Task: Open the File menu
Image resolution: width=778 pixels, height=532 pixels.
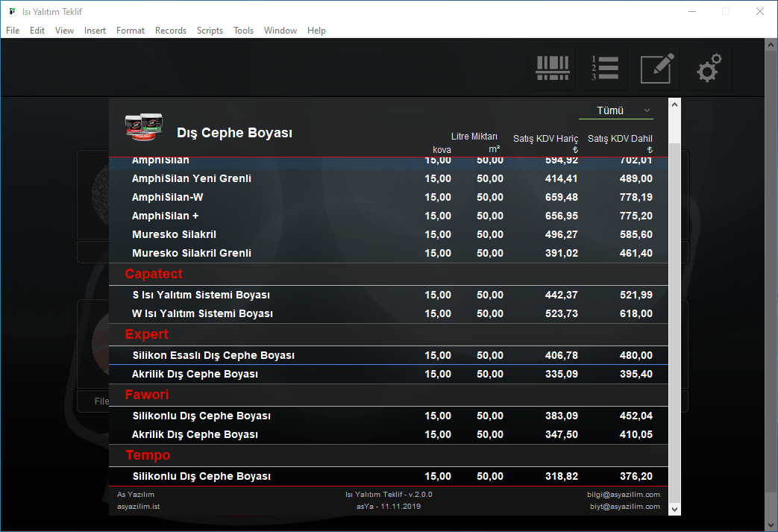Action: [x=13, y=31]
